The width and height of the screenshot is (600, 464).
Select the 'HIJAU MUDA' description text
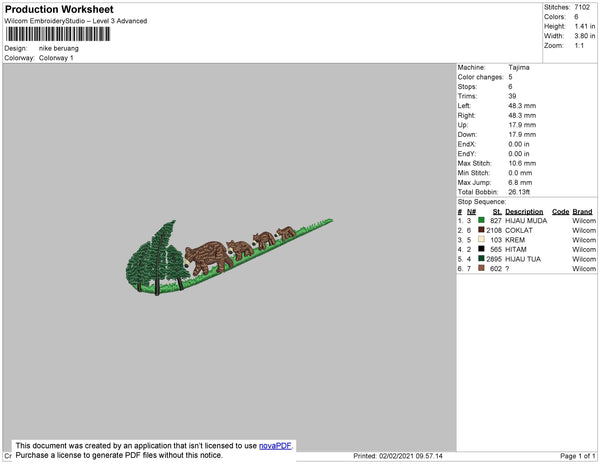point(526,221)
